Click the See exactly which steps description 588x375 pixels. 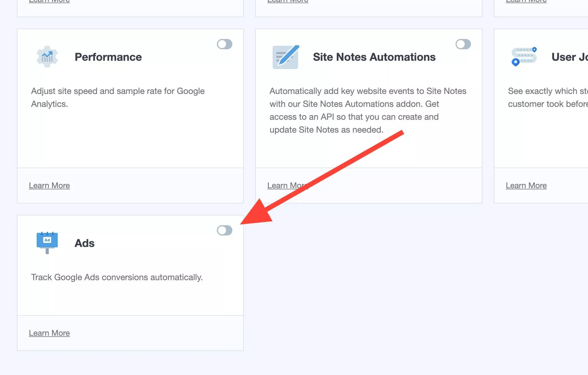(x=547, y=97)
